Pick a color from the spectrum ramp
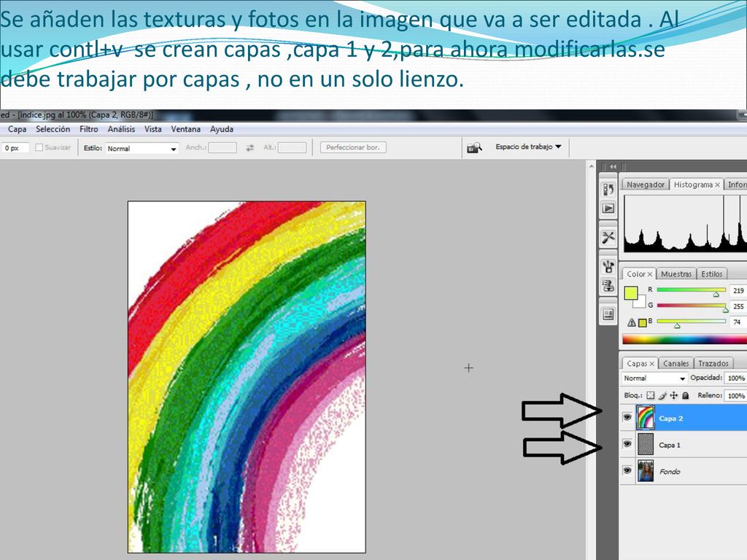747x560 pixels. click(x=684, y=340)
